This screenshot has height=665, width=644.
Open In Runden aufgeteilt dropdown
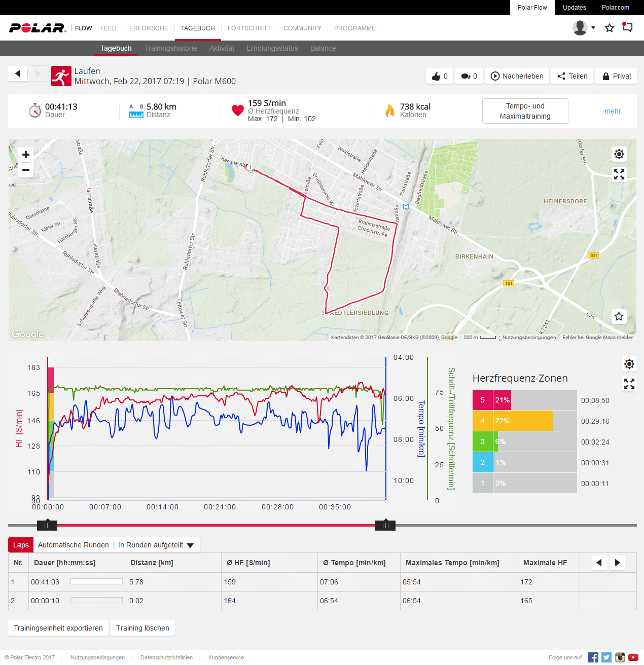tap(156, 545)
